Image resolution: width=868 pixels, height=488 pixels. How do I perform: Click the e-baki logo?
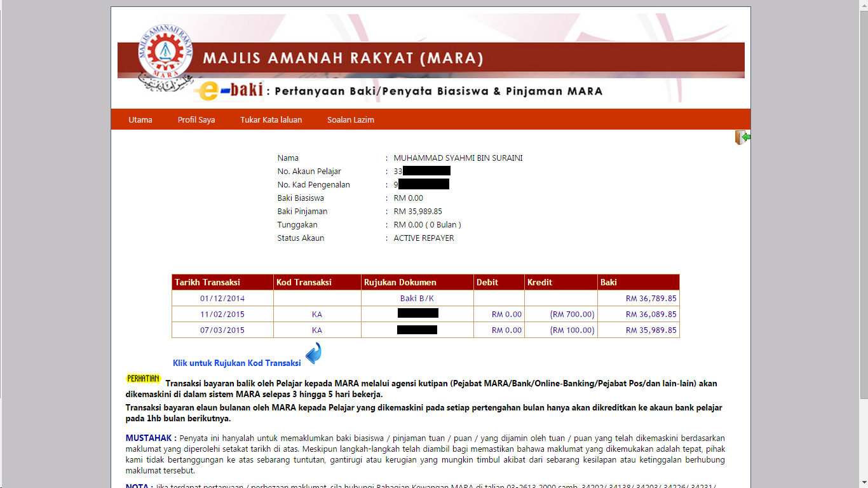(229, 91)
